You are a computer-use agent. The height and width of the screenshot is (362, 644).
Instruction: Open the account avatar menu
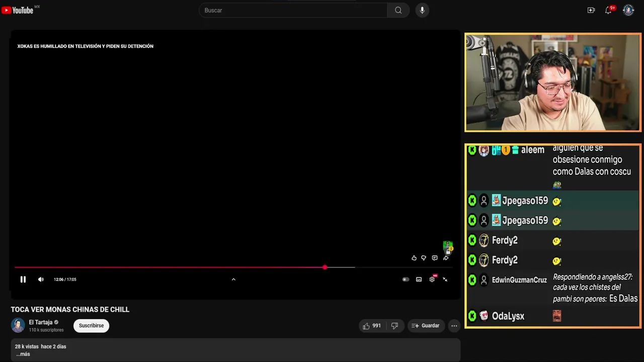(x=628, y=10)
